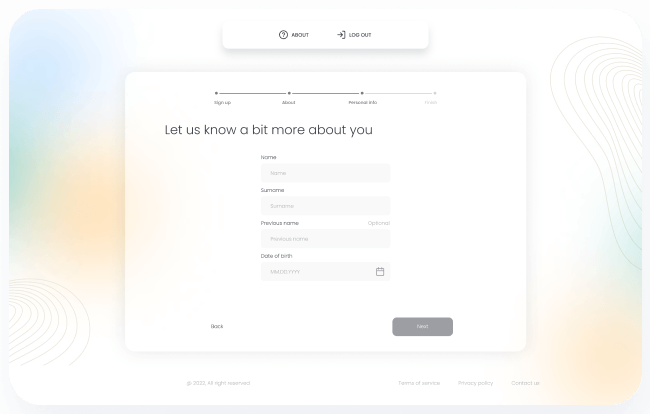
Task: Click the progress line between About and Personal info
Action: click(325, 93)
